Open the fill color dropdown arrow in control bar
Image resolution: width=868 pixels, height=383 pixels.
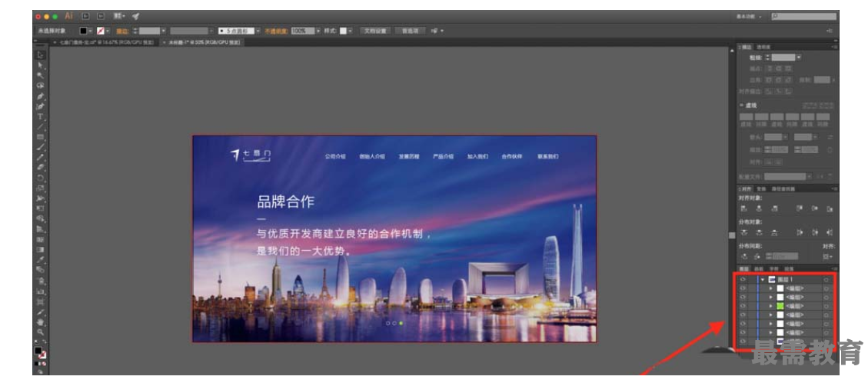90,31
